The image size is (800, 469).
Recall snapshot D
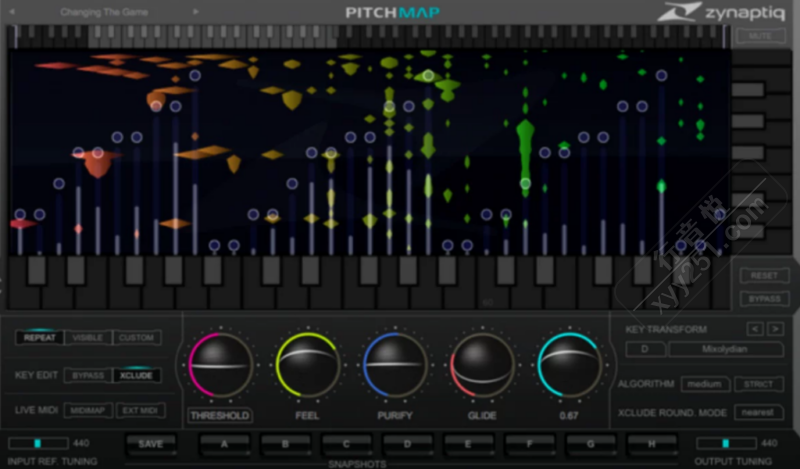tap(407, 444)
